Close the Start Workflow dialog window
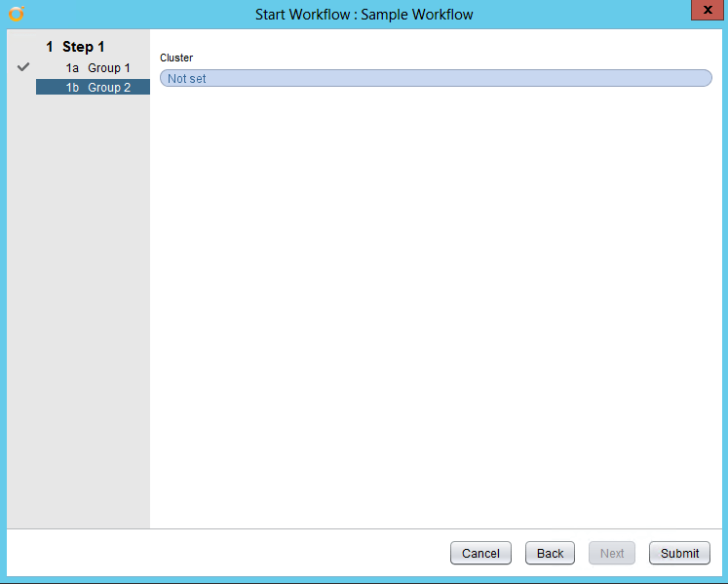This screenshot has width=728, height=584. [x=705, y=10]
